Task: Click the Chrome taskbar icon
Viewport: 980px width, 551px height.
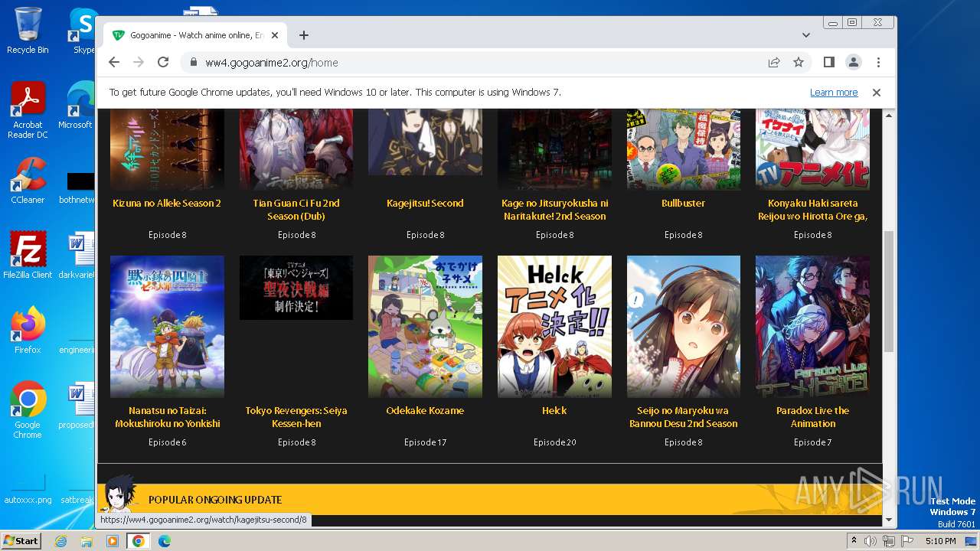Action: point(139,541)
